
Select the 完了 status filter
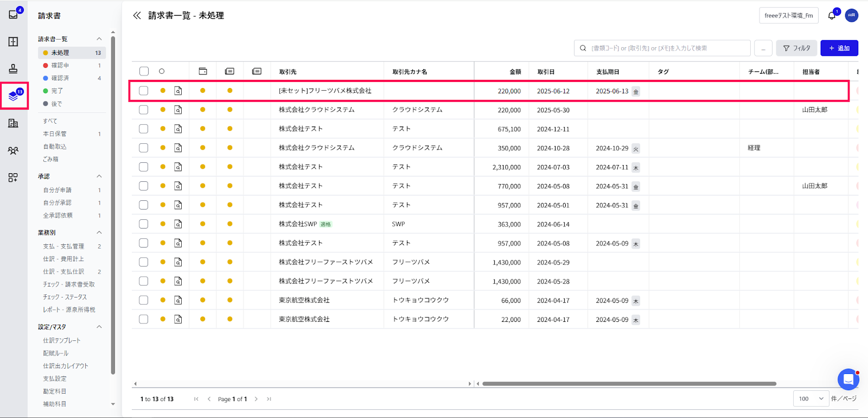pyautogui.click(x=72, y=91)
